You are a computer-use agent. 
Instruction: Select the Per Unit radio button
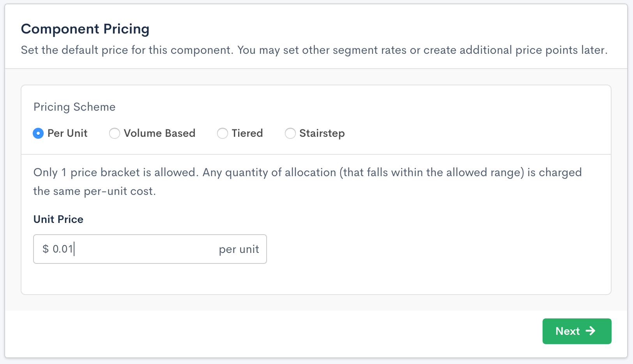tap(38, 133)
